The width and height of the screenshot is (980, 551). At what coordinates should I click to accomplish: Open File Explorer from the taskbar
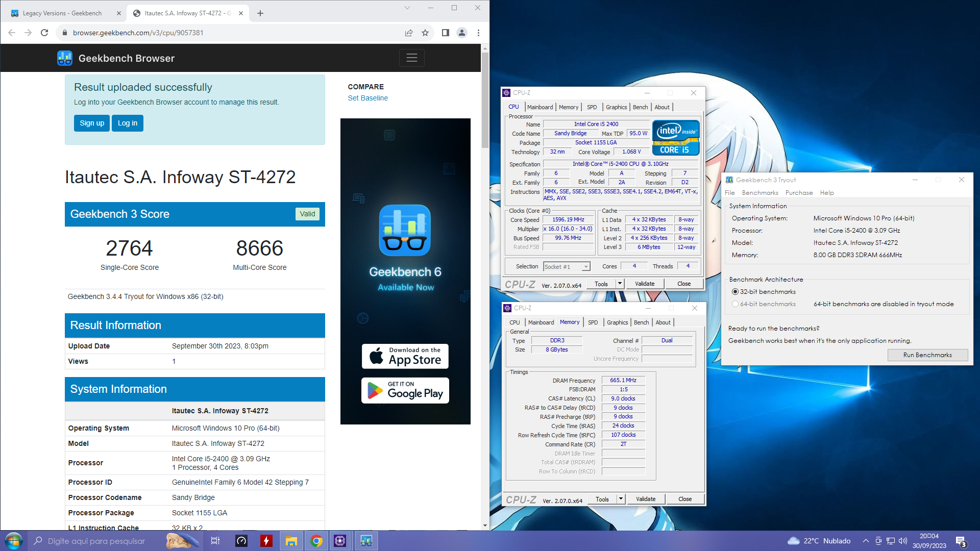(291, 541)
